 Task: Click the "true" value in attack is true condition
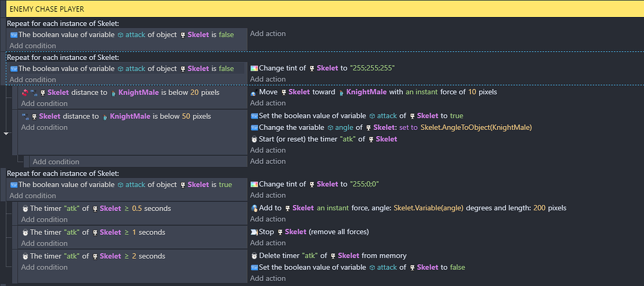pyautogui.click(x=225, y=185)
